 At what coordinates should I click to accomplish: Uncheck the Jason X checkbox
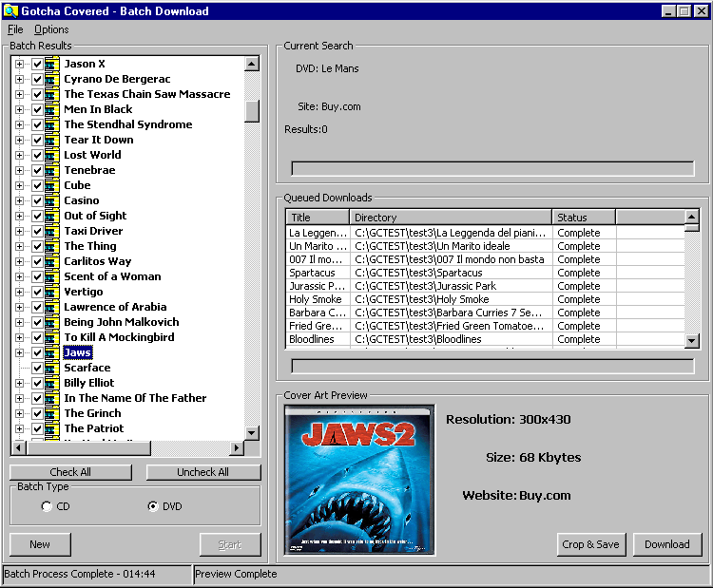(x=37, y=64)
